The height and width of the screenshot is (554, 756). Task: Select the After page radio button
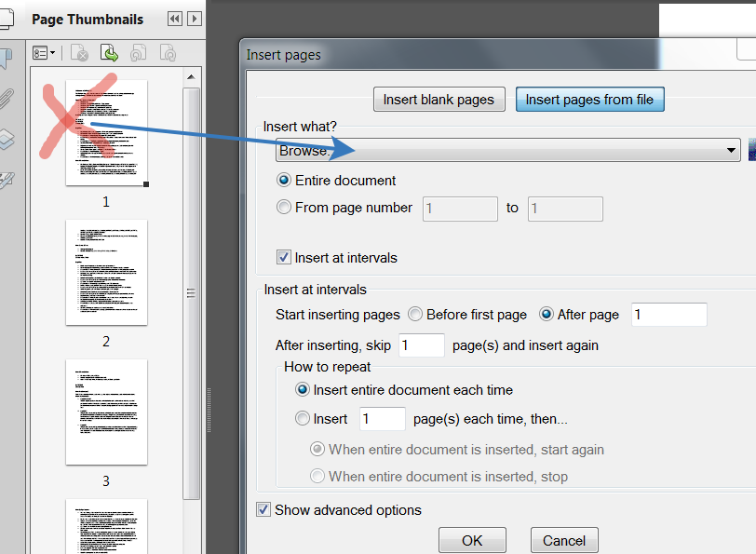[x=547, y=315]
